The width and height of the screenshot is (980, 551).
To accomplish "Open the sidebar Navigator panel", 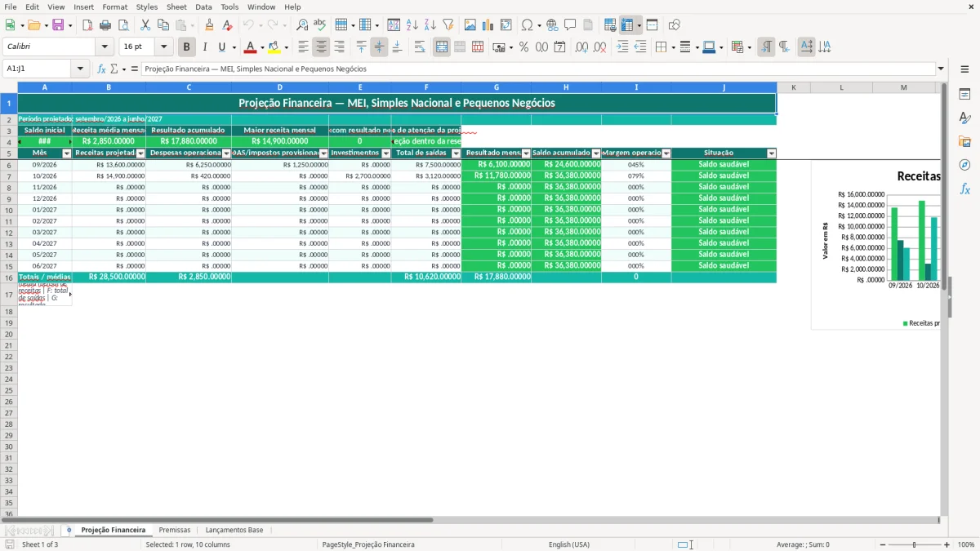I will (x=964, y=165).
